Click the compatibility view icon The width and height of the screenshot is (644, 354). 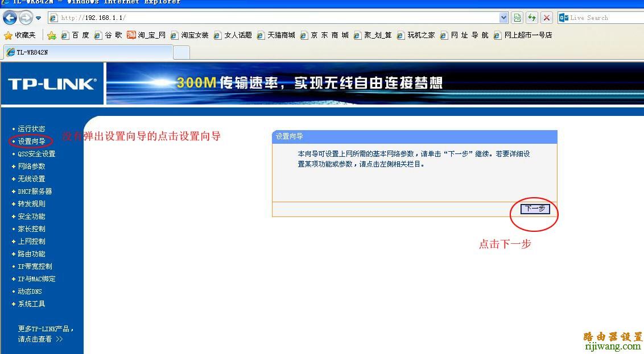pos(517,18)
